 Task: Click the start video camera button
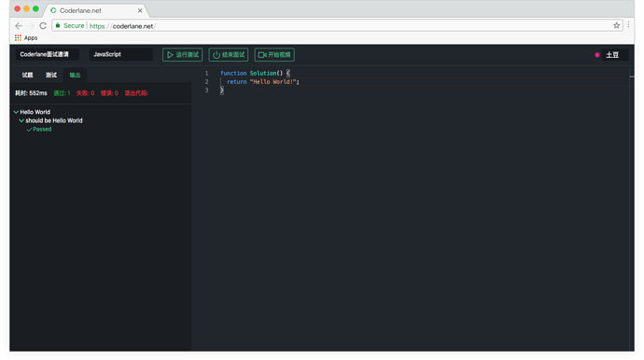(x=274, y=55)
